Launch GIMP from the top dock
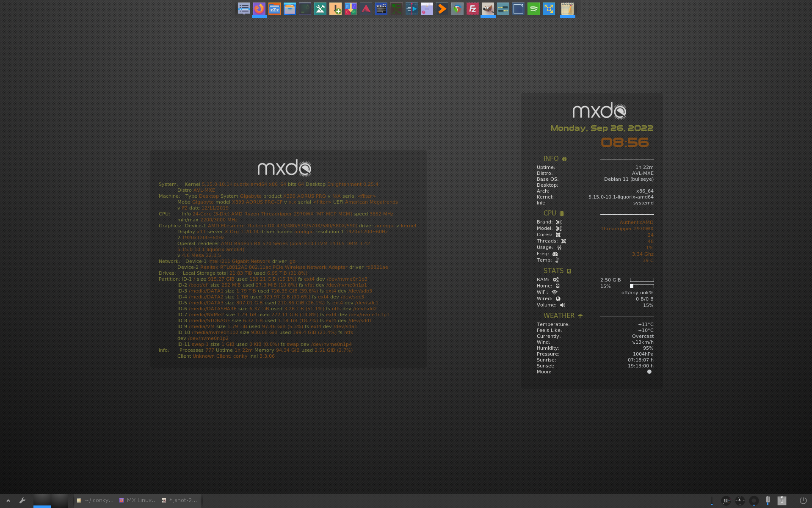Viewport: 812px width, 508px height. [488, 9]
